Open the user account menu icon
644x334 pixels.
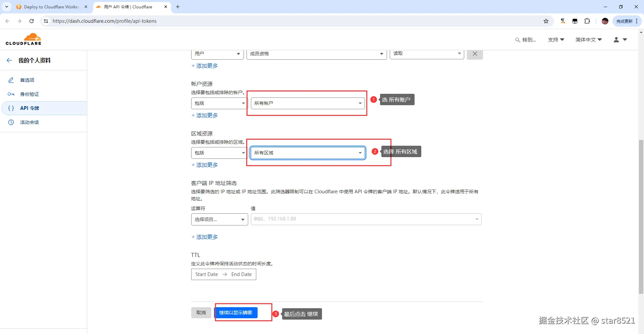point(620,40)
